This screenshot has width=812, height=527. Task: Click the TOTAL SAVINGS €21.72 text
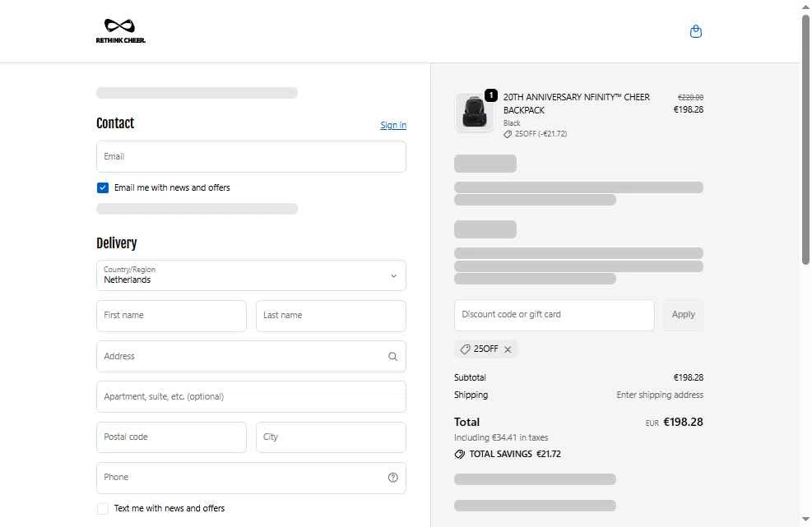click(x=515, y=454)
